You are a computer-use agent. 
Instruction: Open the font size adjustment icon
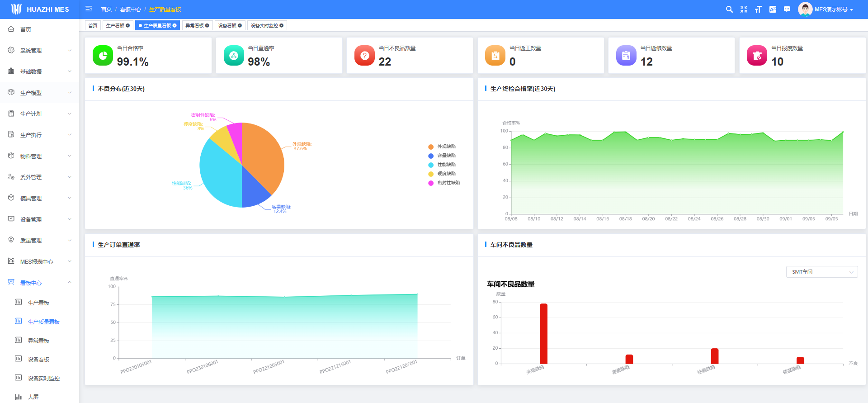[758, 9]
